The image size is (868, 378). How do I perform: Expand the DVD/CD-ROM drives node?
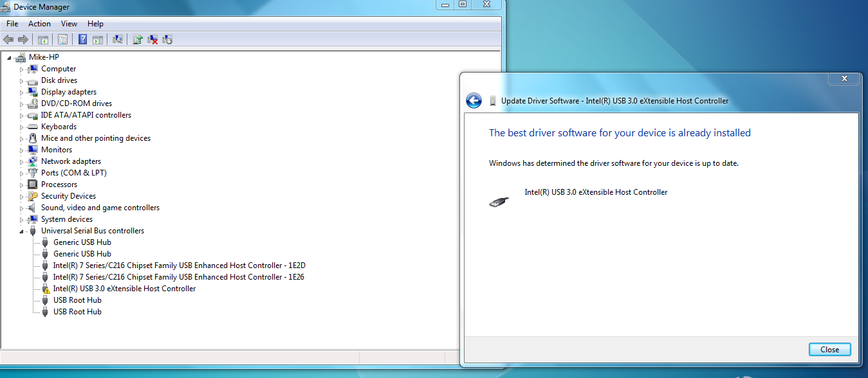pos(21,104)
